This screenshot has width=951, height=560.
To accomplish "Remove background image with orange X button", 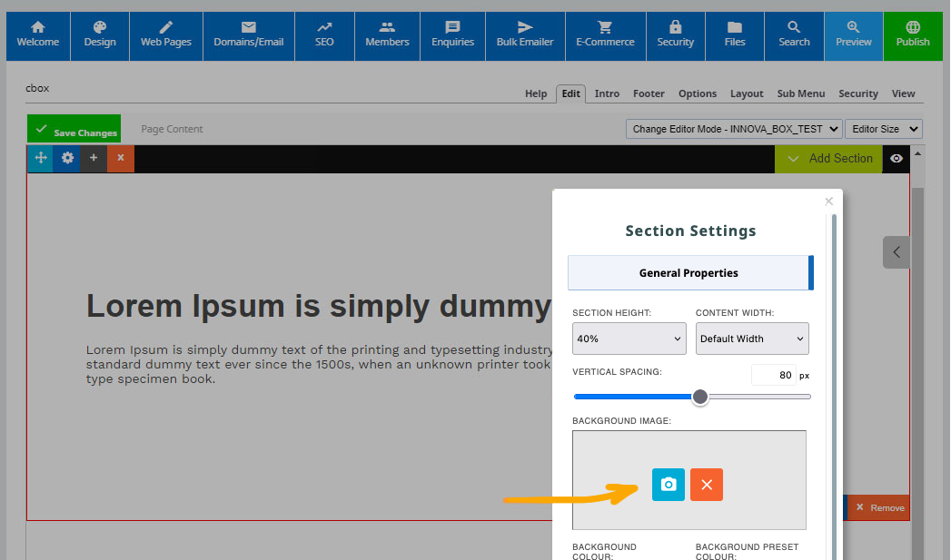I will point(707,485).
